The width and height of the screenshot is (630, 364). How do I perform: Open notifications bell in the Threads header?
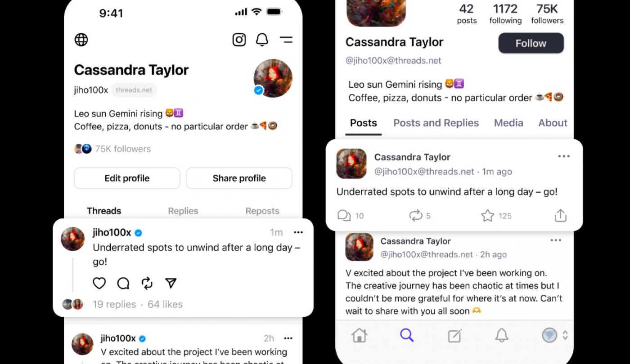tap(262, 40)
